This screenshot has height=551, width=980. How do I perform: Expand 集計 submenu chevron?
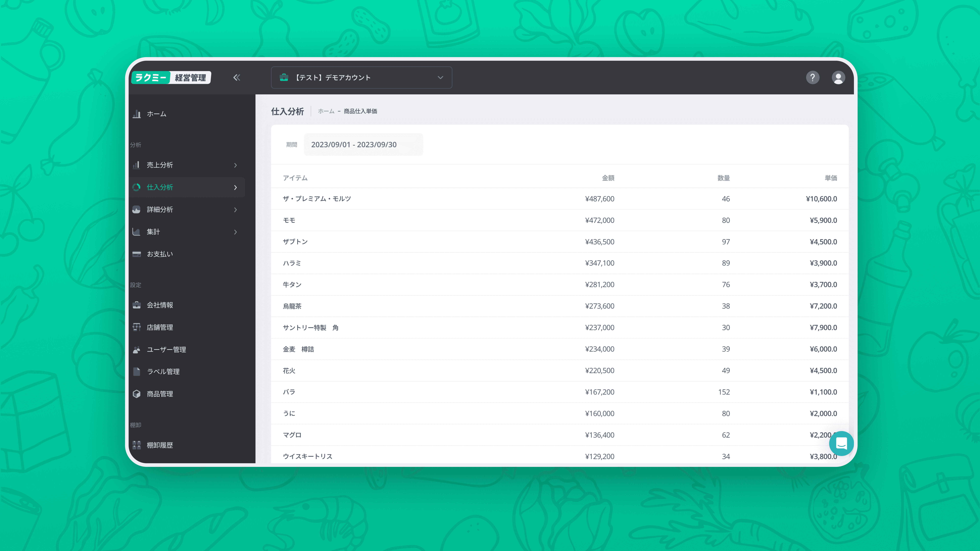pyautogui.click(x=235, y=232)
